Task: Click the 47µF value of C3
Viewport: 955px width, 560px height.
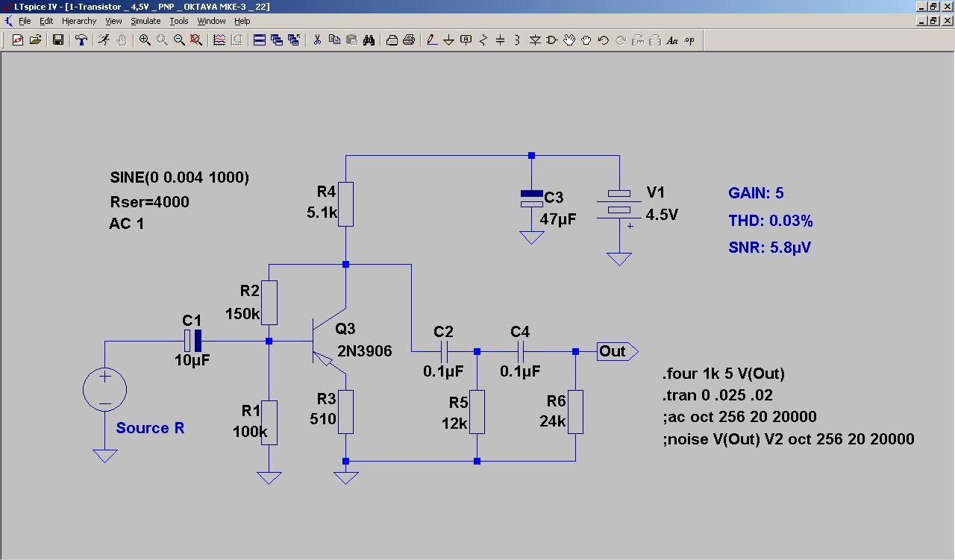Action: [558, 220]
